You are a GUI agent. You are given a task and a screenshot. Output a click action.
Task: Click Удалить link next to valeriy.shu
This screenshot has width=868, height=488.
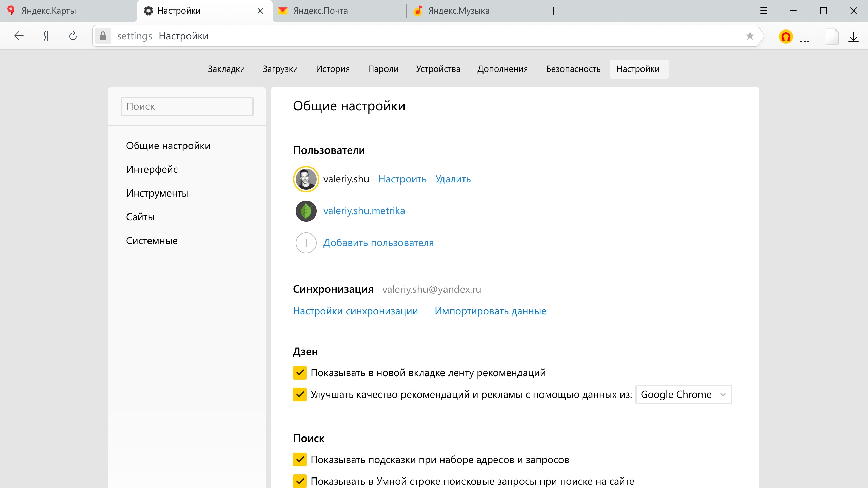[x=453, y=179]
